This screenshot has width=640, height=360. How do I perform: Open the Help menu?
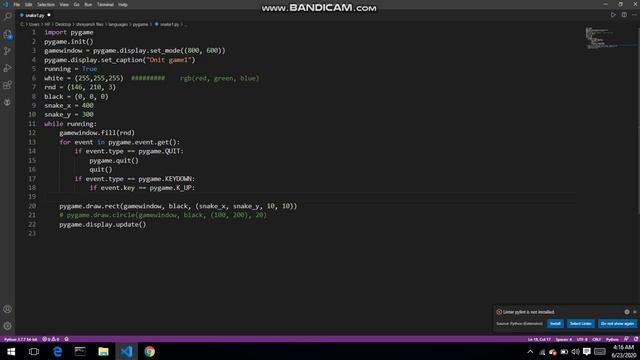[x=123, y=4]
